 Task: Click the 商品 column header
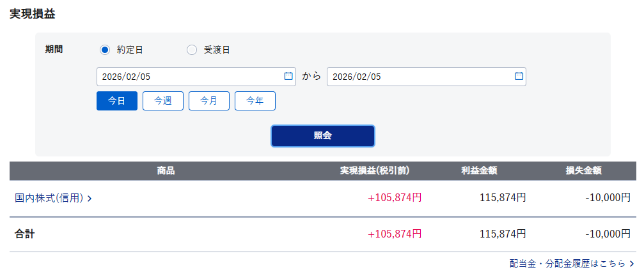(166, 170)
